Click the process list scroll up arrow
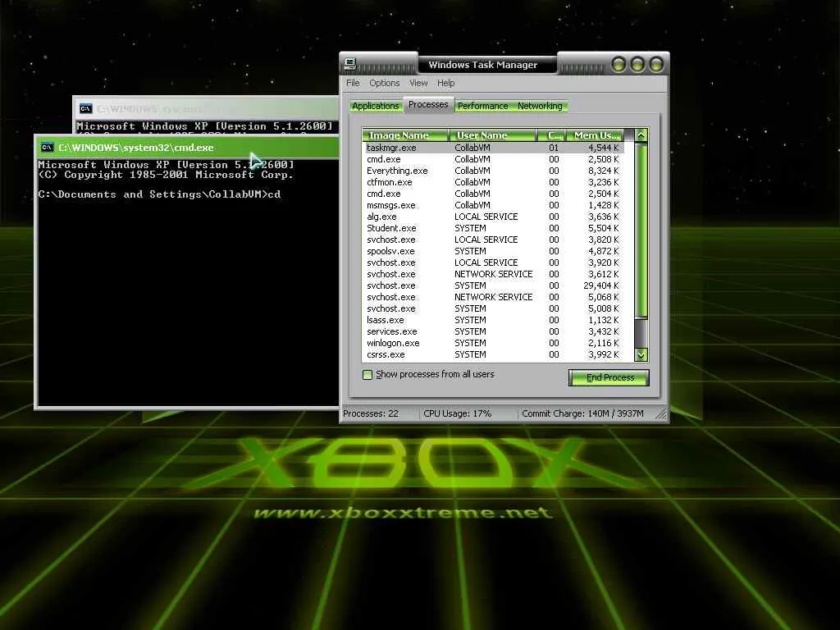 641,135
